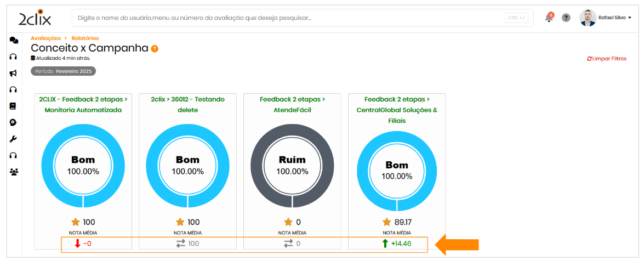
Task: Select the head-with-gear sidebar icon
Action: (x=14, y=122)
